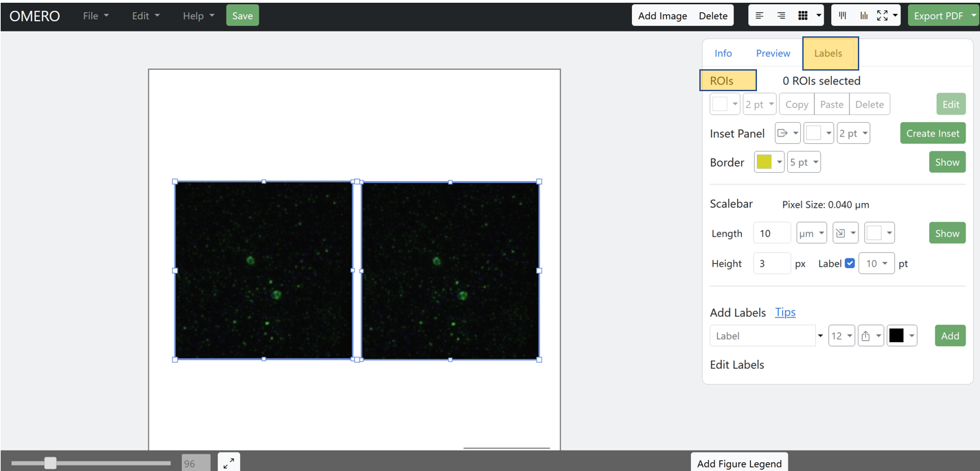
Task: Click the align to grid icon
Action: tap(802, 15)
